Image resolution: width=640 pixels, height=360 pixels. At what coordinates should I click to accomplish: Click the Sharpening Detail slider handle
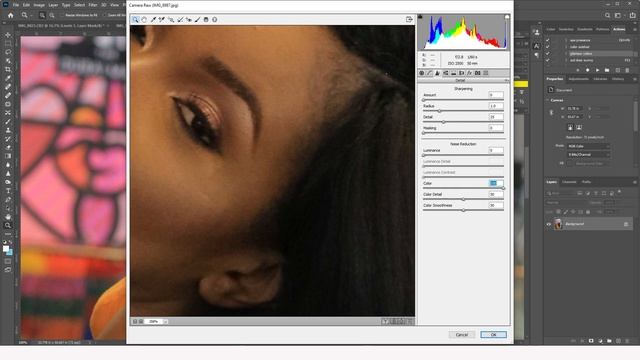(x=444, y=122)
